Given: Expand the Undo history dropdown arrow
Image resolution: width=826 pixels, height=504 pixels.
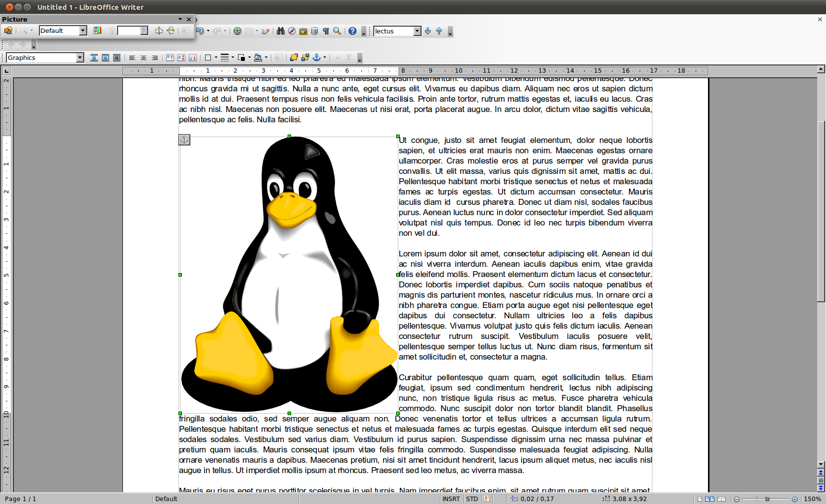Looking at the screenshot, I should [x=208, y=31].
